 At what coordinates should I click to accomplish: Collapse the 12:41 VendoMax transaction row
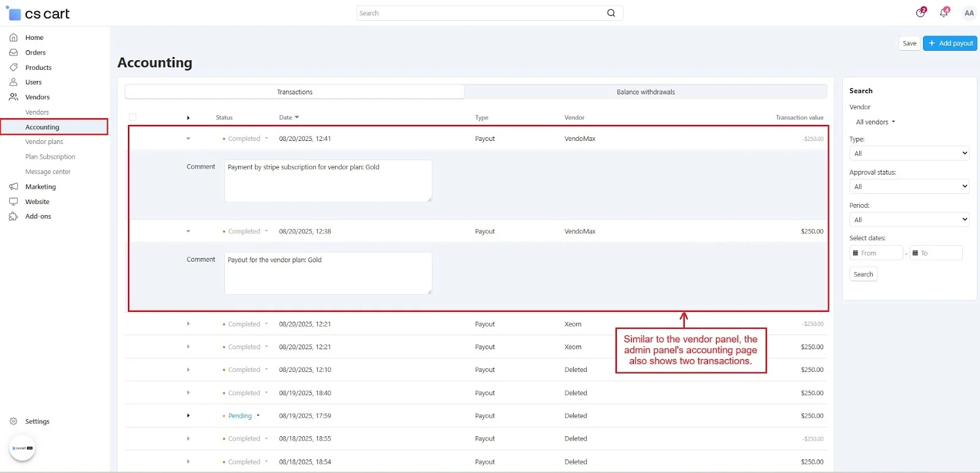(188, 138)
